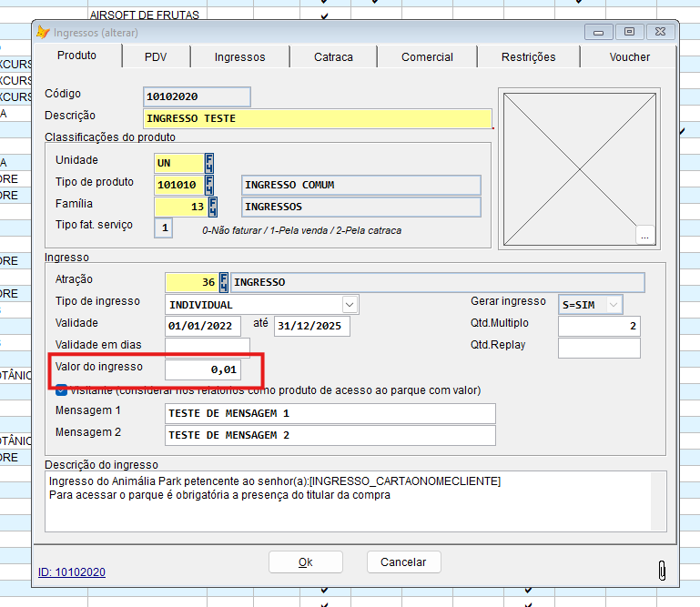The width and height of the screenshot is (700, 607).
Task: Edit the Mensagem 2 text field
Action: pyautogui.click(x=330, y=435)
